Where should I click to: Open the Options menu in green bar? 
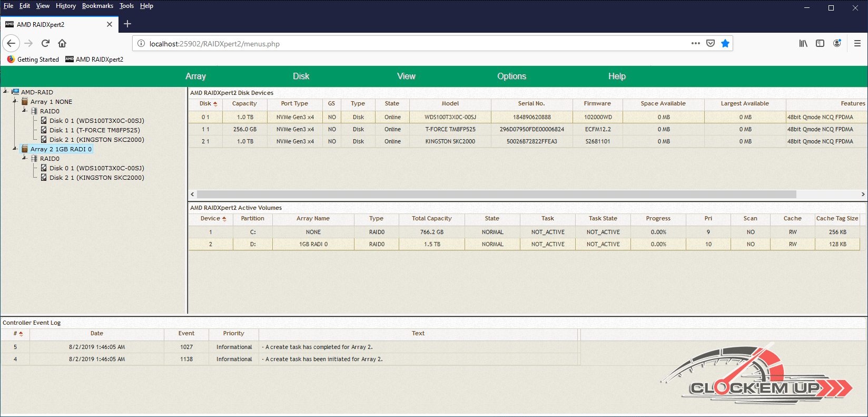pyautogui.click(x=511, y=76)
